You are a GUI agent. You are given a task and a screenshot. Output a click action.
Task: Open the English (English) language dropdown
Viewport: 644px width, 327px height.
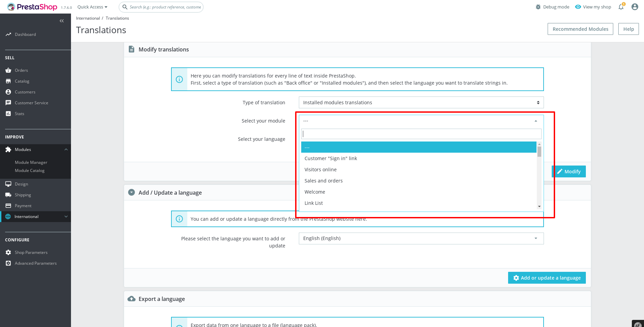(x=420, y=238)
